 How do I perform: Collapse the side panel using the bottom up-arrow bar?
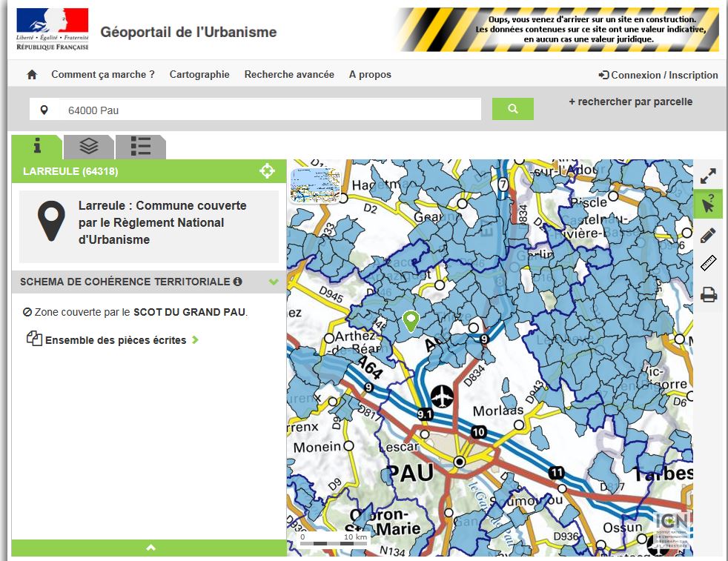[x=149, y=548]
